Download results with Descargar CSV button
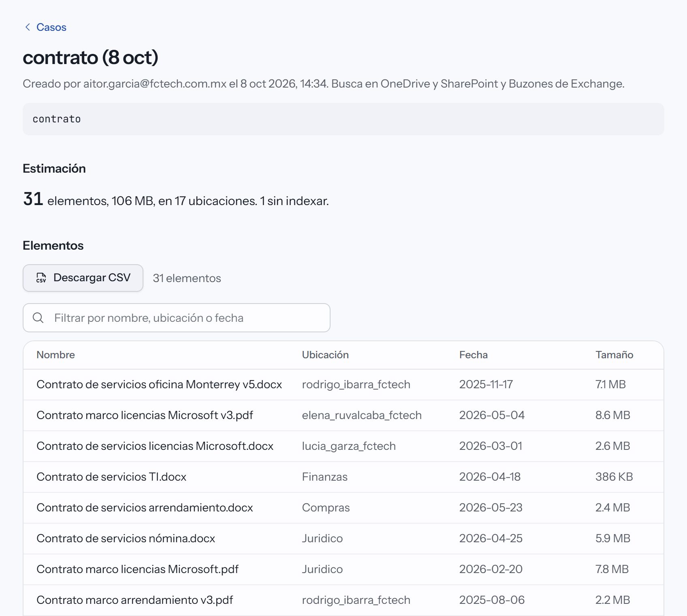Screen dimensions: 687x616 [83, 278]
